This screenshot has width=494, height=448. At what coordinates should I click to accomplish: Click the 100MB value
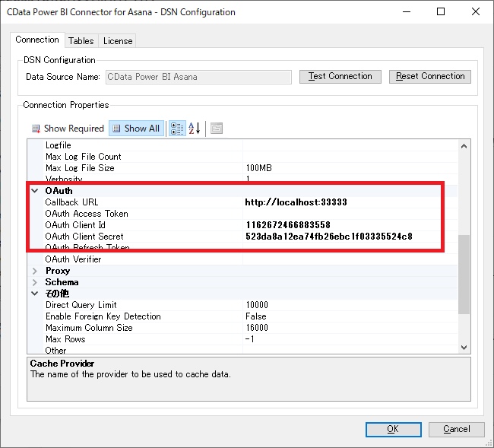pos(258,168)
